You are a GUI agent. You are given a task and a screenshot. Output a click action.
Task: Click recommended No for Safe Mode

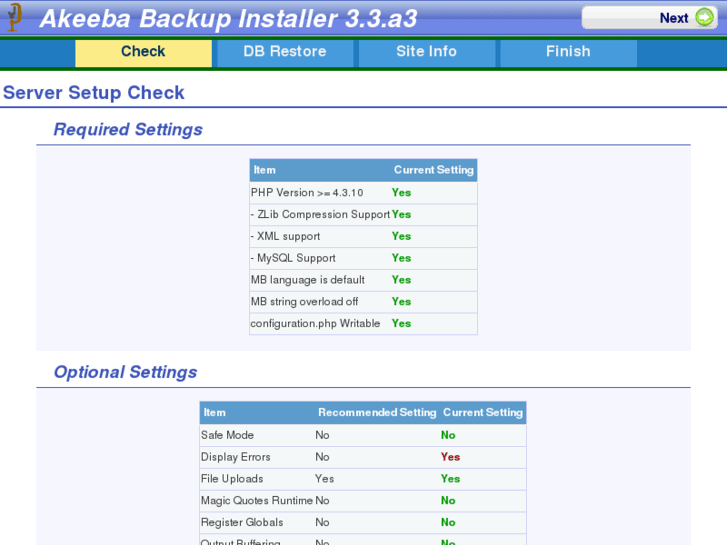click(x=322, y=435)
